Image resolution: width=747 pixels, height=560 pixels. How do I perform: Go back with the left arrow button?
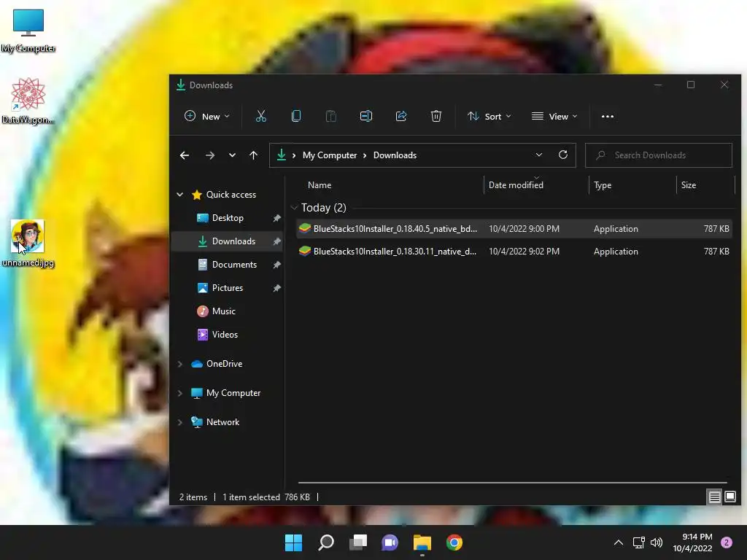click(x=185, y=155)
